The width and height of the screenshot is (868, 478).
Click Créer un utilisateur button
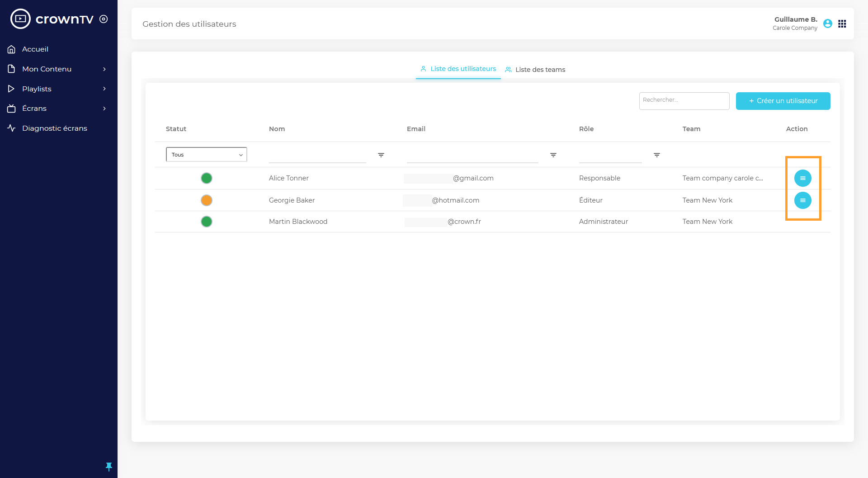coord(783,101)
